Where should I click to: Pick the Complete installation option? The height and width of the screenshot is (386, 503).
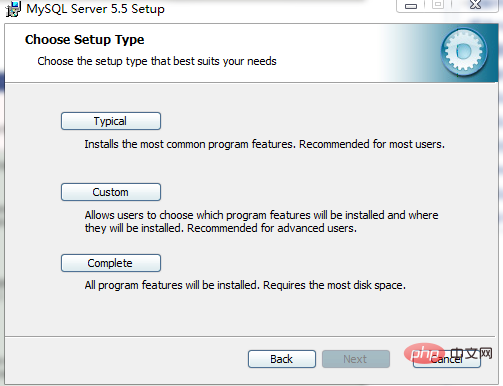tap(111, 263)
